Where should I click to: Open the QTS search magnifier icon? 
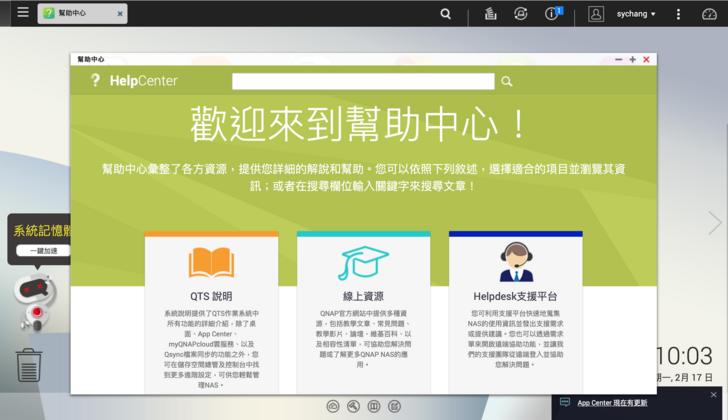(x=445, y=14)
